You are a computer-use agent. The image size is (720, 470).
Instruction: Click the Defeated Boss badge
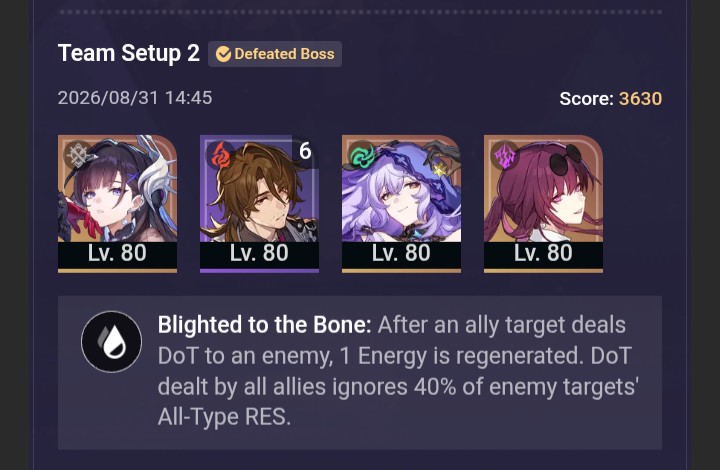[275, 54]
